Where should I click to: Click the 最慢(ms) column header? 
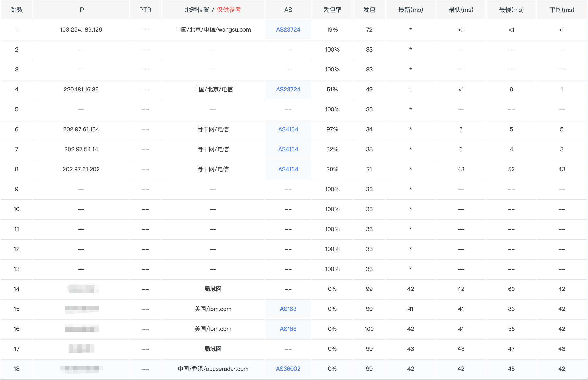pyautogui.click(x=511, y=10)
